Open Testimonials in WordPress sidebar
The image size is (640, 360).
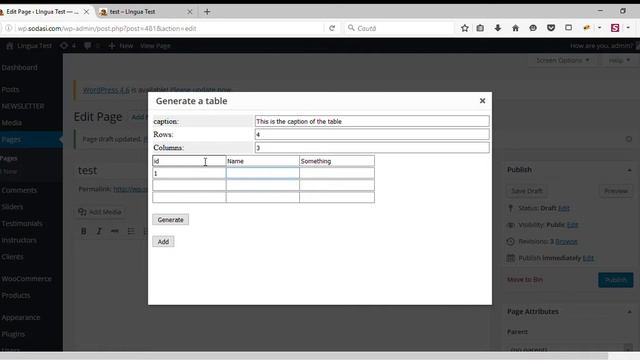[22, 224]
